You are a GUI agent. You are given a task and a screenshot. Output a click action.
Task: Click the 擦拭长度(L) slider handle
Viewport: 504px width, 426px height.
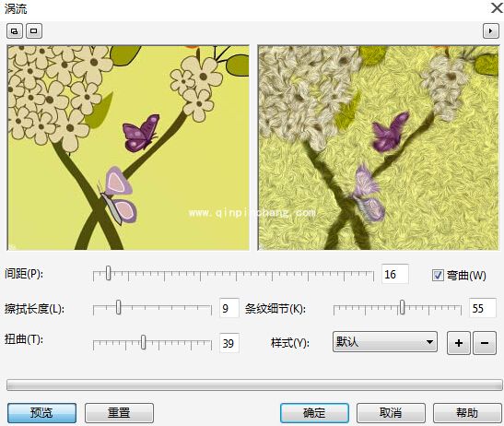coord(118,307)
